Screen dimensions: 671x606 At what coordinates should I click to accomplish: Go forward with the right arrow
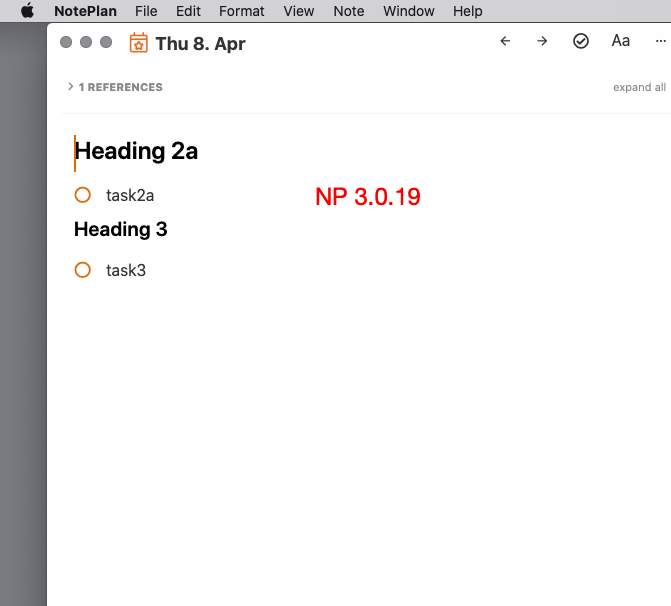click(x=542, y=41)
